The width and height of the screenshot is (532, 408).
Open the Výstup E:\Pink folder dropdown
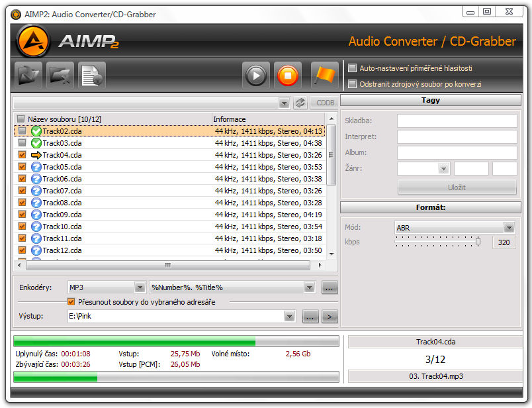coord(289,317)
